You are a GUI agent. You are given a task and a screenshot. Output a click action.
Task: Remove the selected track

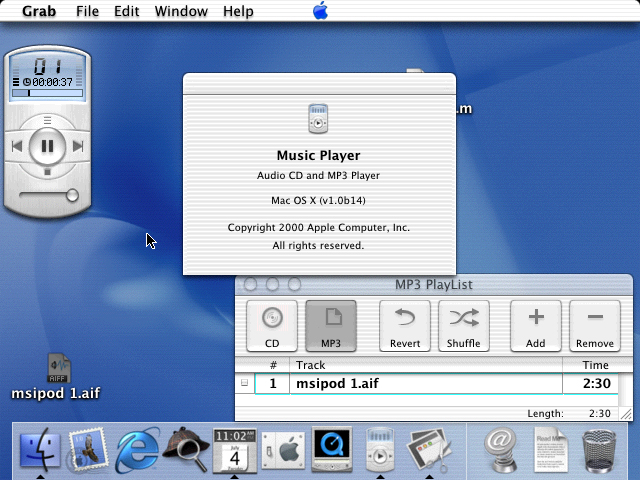(595, 326)
